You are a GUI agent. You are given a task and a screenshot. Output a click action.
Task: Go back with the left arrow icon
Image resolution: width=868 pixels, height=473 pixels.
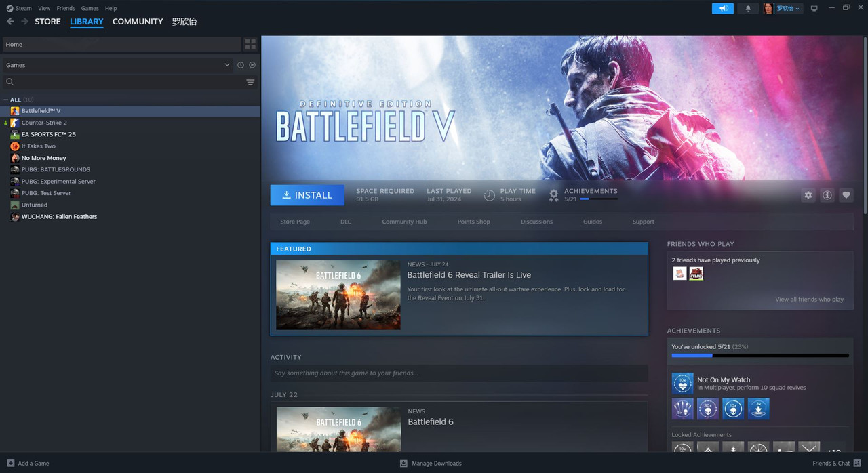(10, 22)
